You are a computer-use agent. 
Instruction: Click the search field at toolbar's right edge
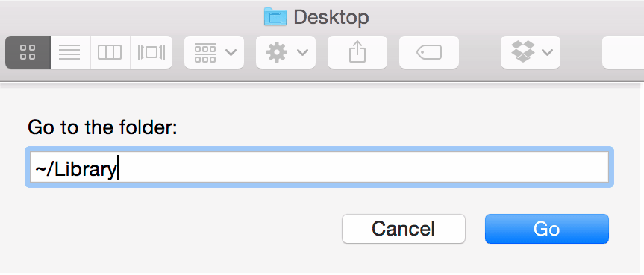pyautogui.click(x=623, y=52)
